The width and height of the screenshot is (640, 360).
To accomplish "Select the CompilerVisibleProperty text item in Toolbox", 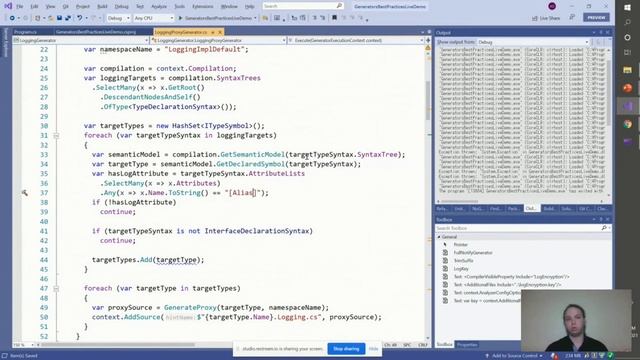I will [511, 277].
